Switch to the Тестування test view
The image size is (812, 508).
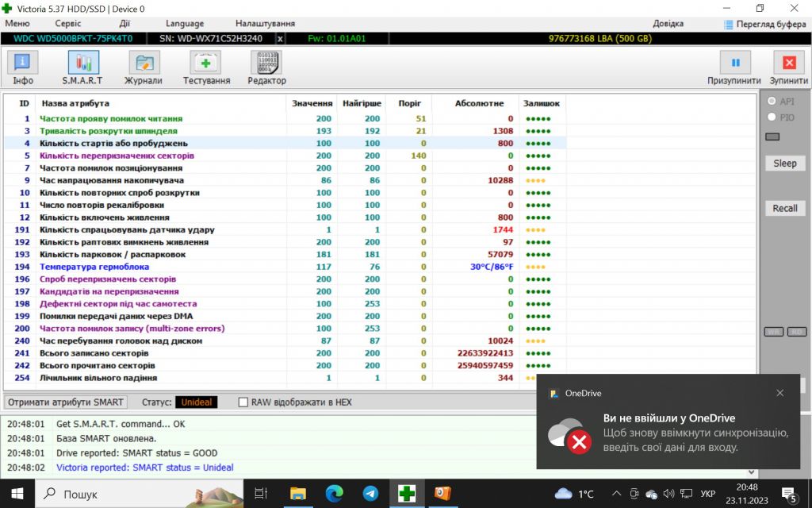[x=206, y=68]
